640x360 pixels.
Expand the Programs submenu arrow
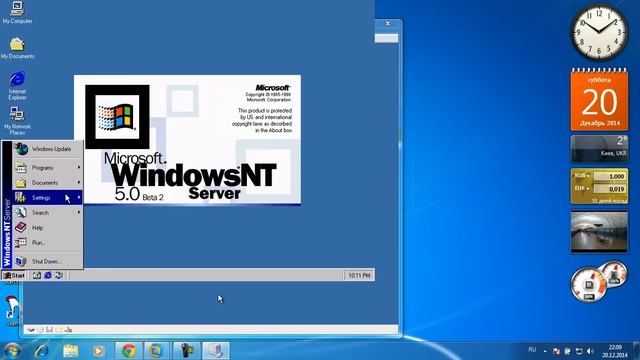coord(79,168)
